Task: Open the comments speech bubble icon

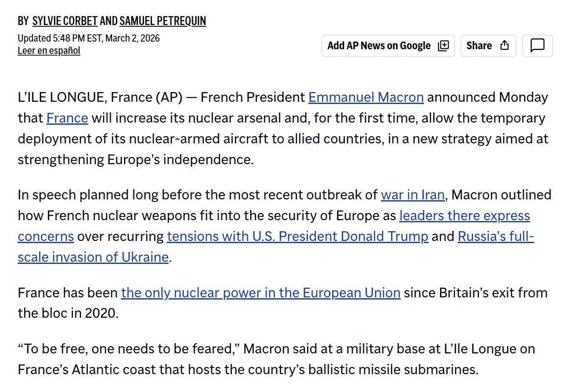Action: pos(537,46)
